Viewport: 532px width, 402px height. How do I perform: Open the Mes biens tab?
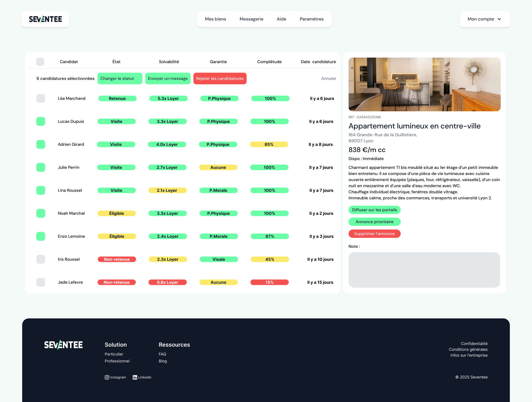[215, 19]
